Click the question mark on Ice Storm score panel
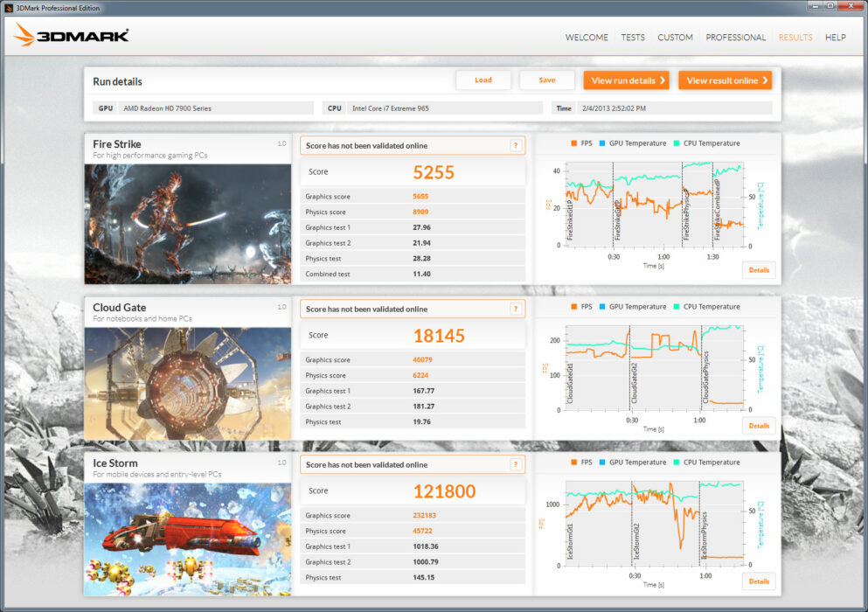This screenshot has width=868, height=612. (515, 463)
